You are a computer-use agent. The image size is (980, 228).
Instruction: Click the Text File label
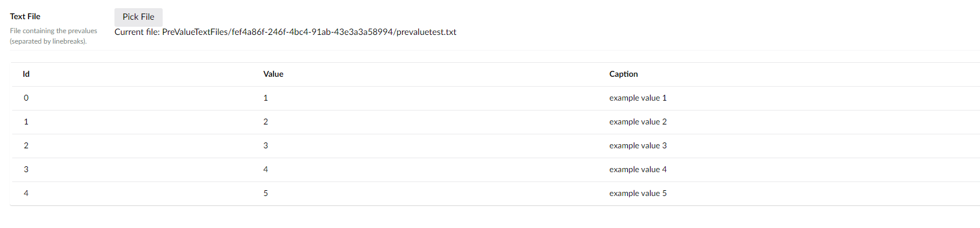(25, 16)
